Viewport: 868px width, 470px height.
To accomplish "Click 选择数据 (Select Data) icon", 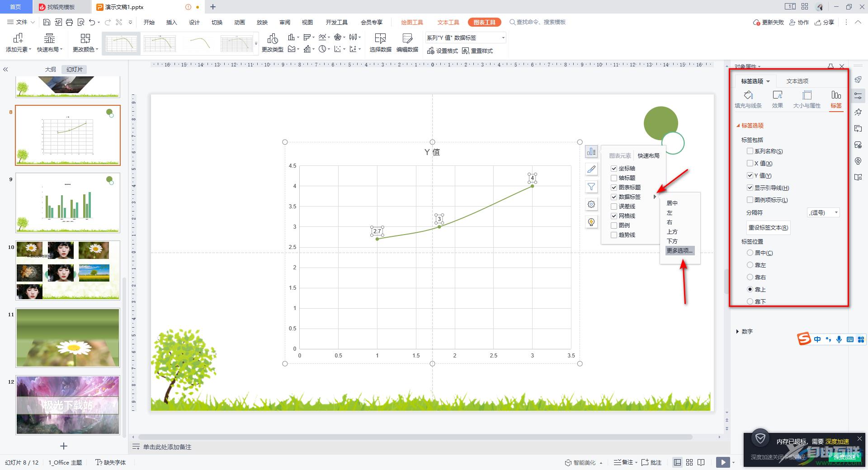I will (x=380, y=43).
